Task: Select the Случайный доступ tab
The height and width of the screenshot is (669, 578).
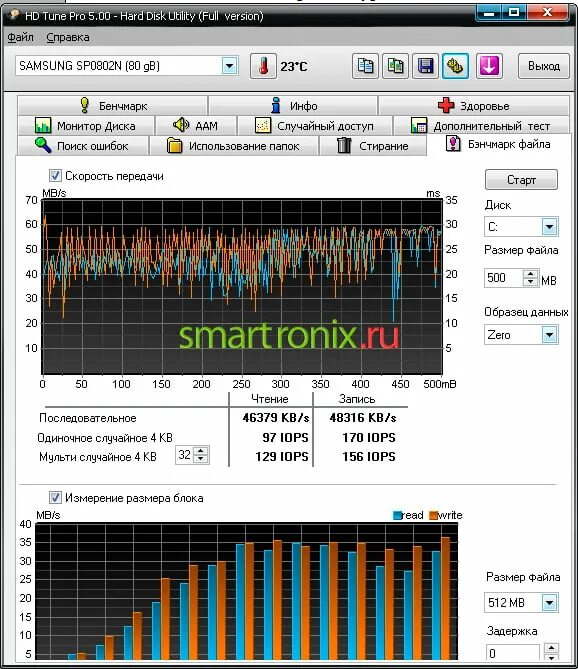Action: tap(314, 126)
